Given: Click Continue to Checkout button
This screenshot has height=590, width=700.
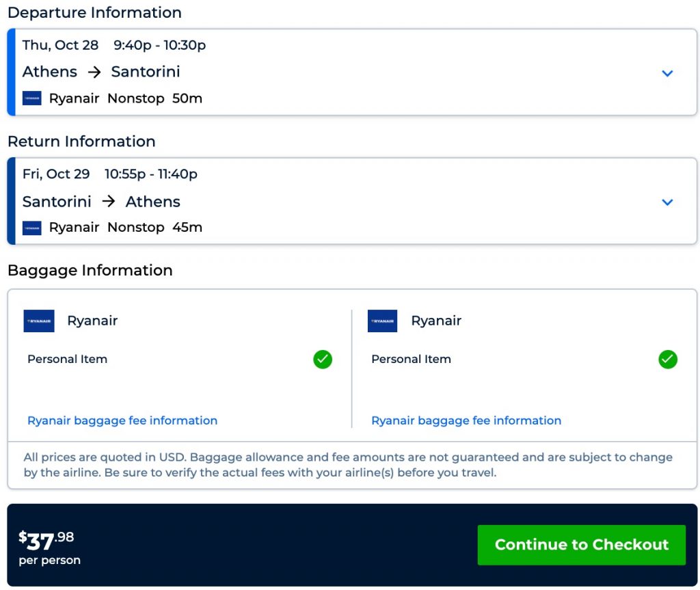Looking at the screenshot, I should click(581, 545).
